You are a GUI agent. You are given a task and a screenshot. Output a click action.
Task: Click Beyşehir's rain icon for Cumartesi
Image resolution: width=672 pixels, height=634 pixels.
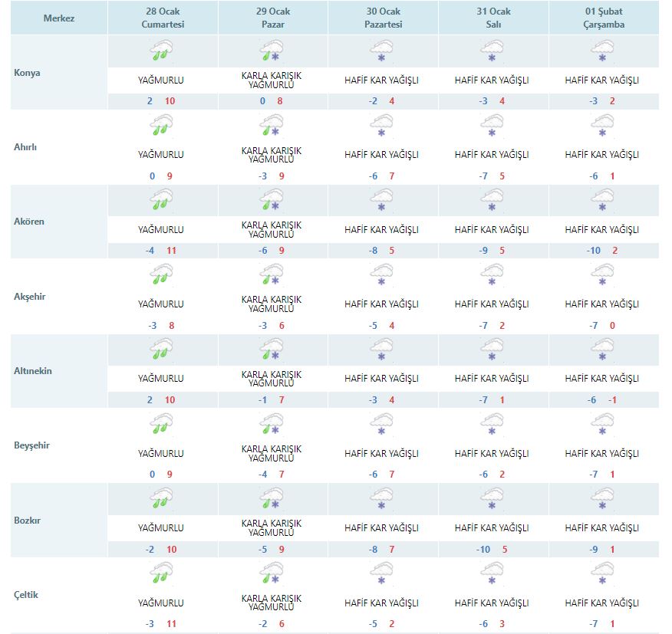point(161,425)
